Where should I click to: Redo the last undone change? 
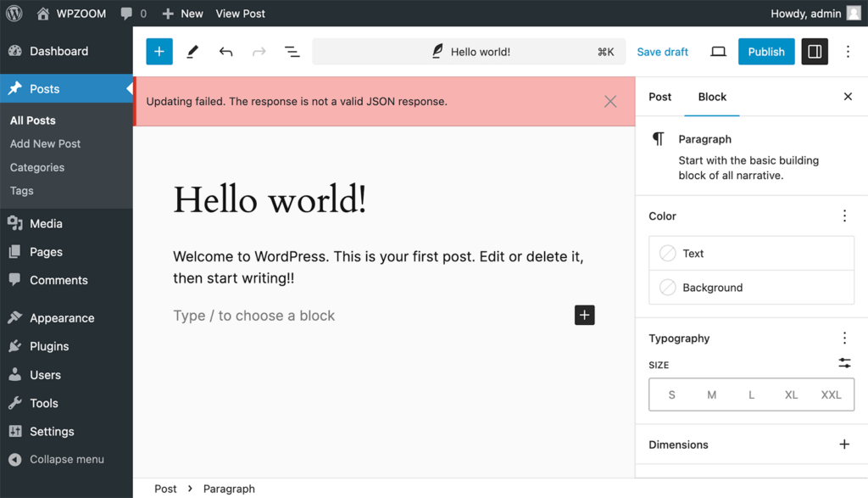pos(259,52)
